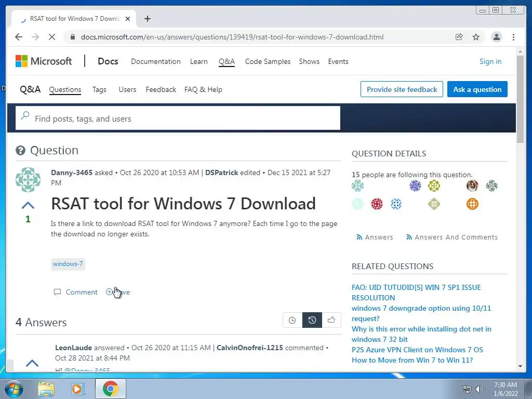Open the Chrome profile avatar icon
This screenshot has width=532, height=399.
(496, 37)
